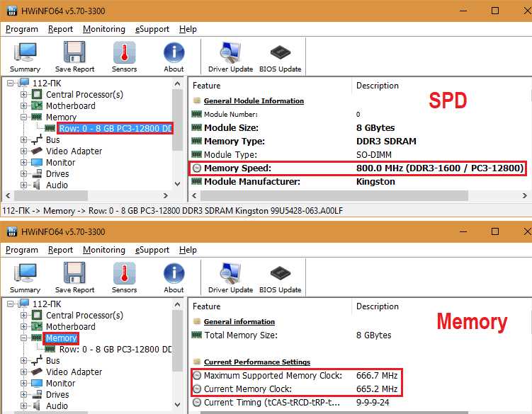Screen dimensions: 532x414
Task: Click Save Report in the bottom window toolbar
Action: tap(74, 278)
